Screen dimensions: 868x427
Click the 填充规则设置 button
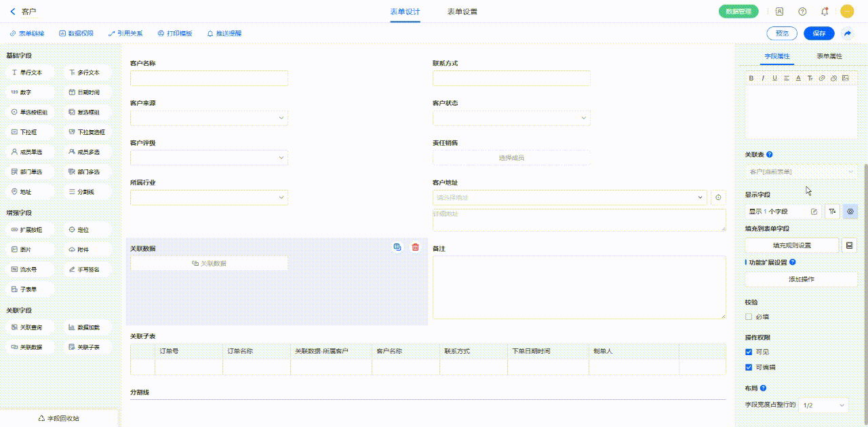tap(792, 245)
